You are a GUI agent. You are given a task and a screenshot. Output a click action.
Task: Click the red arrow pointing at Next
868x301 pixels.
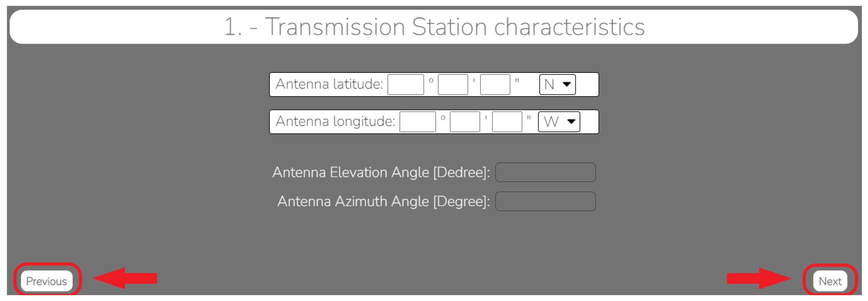[x=759, y=278]
